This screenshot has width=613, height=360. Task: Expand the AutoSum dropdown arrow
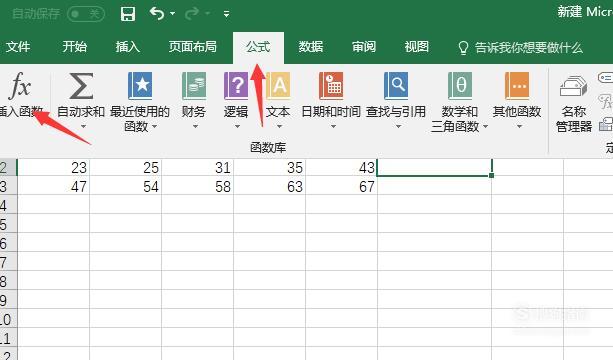(x=83, y=126)
